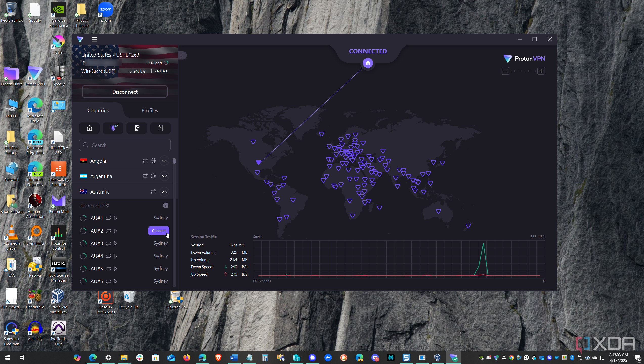Click the Australia server marker on map
Screen dimensions: 644x364
coord(438,211)
